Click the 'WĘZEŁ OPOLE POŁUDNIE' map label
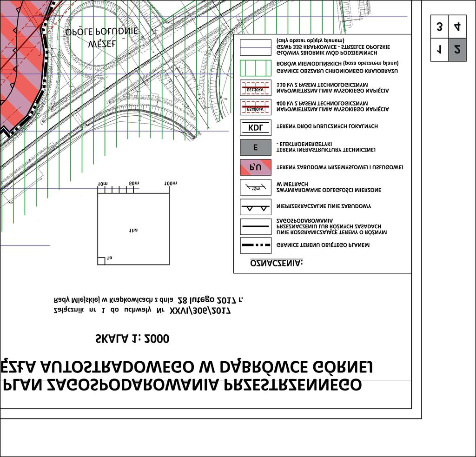 (102, 37)
